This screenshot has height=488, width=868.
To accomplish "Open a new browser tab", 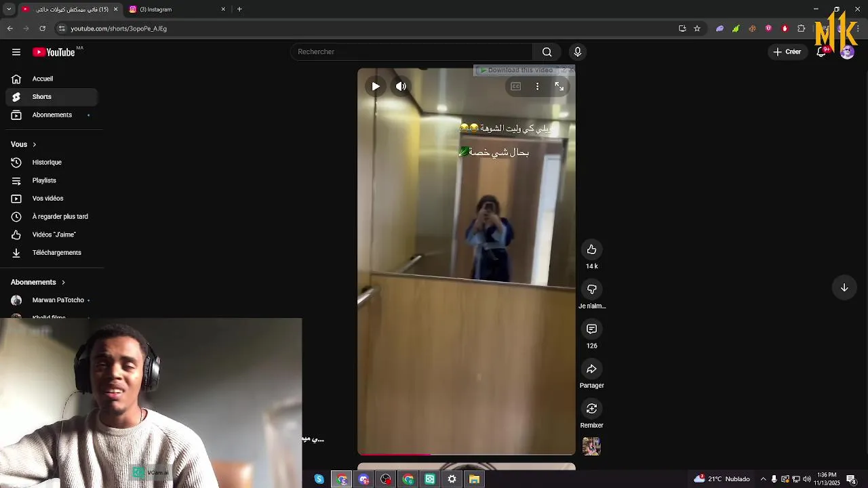I will (x=239, y=9).
